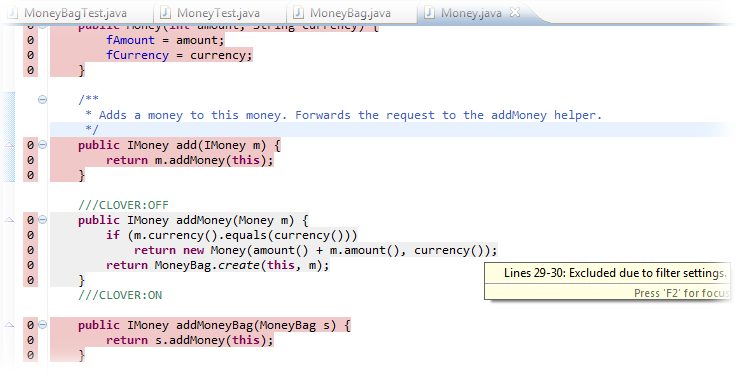
Task: Click override marker beside add(IMoney m)
Action: click(x=9, y=145)
